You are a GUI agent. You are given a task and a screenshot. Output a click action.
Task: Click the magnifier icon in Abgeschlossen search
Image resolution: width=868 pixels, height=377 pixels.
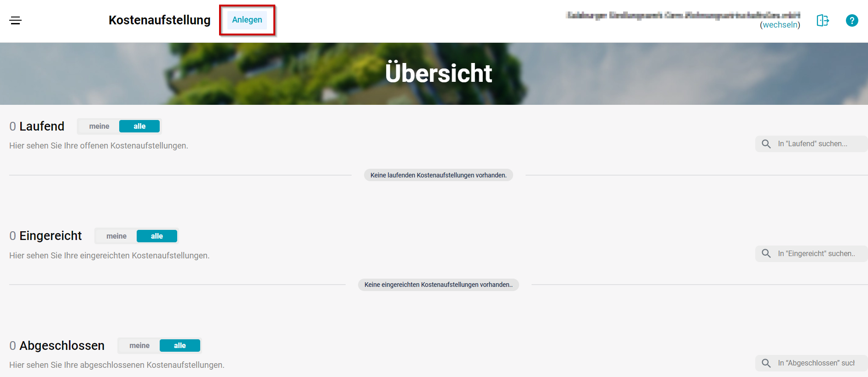point(766,363)
